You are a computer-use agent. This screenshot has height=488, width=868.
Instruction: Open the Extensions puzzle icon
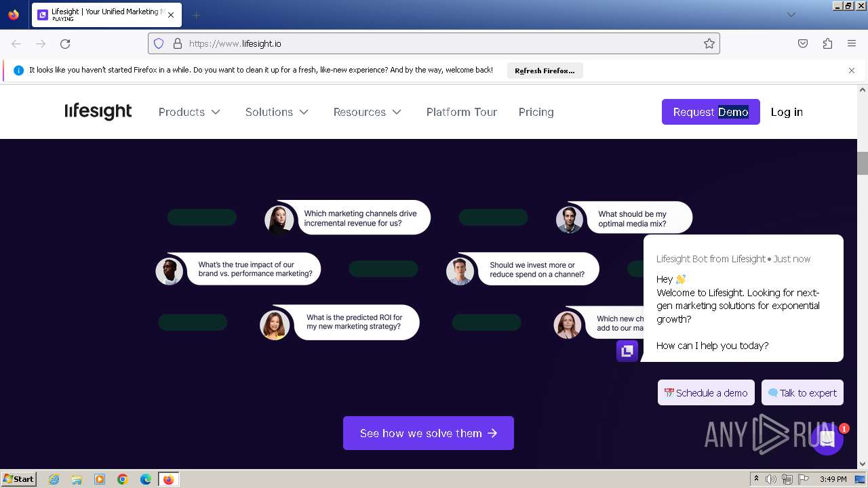(827, 43)
